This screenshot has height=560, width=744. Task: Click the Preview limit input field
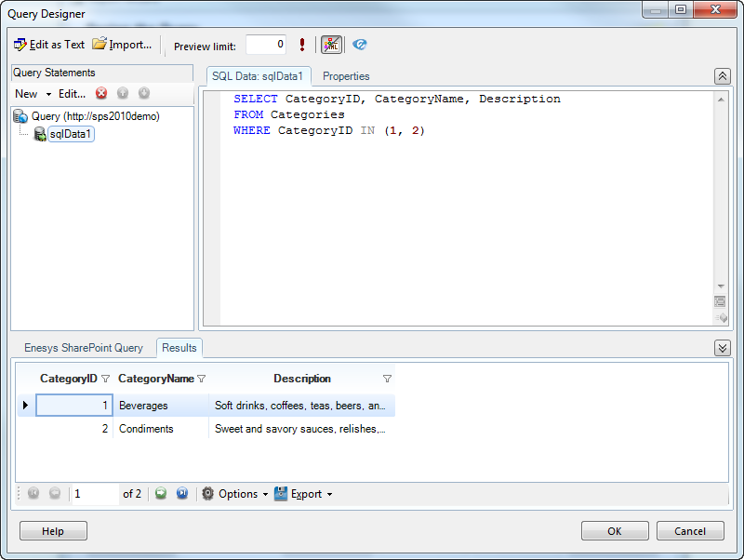click(266, 45)
